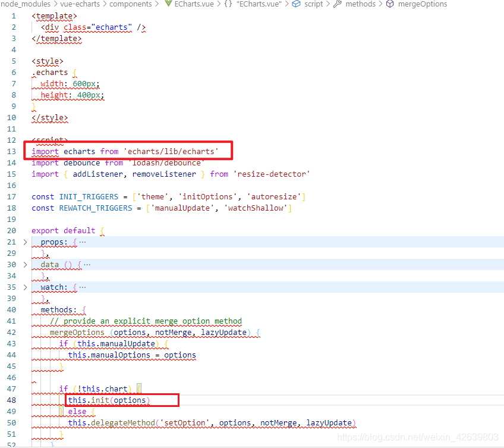Expand the folded watch block

[25, 287]
